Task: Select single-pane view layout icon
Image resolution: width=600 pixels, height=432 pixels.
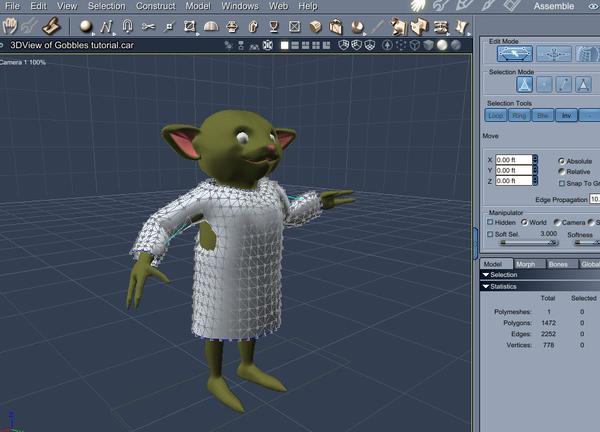Action: [284, 46]
